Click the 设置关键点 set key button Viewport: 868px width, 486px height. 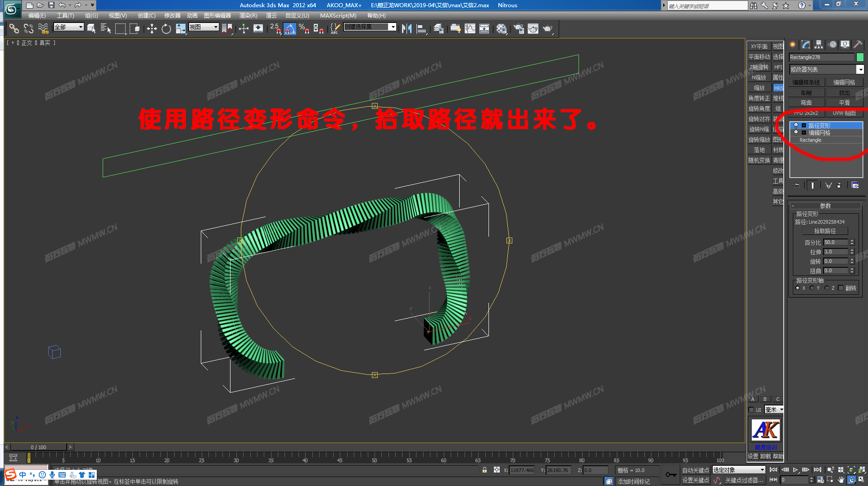click(x=696, y=480)
